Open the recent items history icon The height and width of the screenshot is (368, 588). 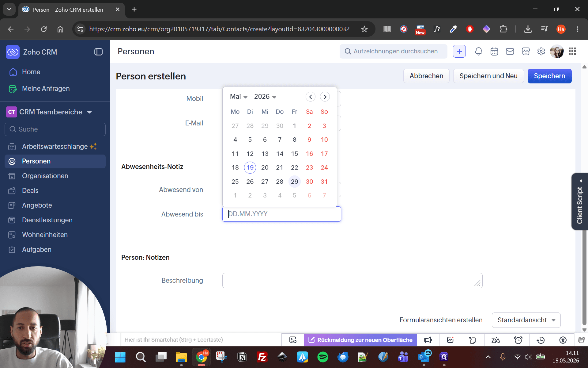[541, 340]
